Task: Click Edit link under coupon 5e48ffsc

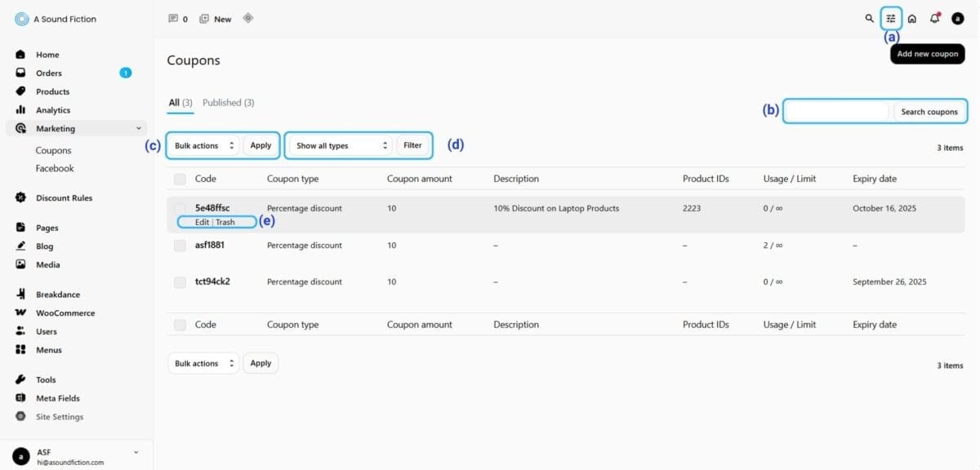Action: [x=202, y=222]
